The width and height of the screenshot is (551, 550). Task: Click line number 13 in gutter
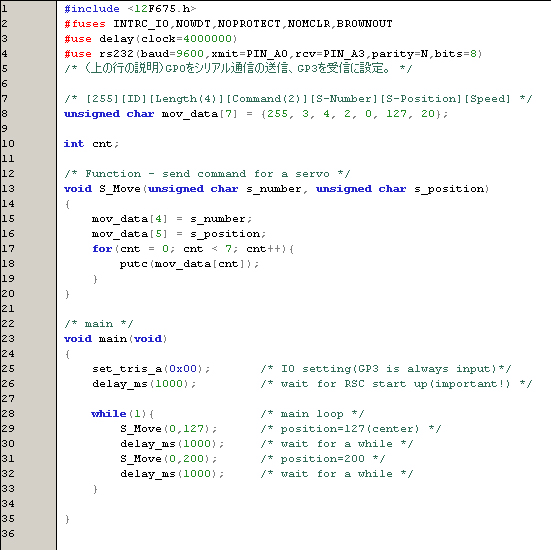[8, 189]
